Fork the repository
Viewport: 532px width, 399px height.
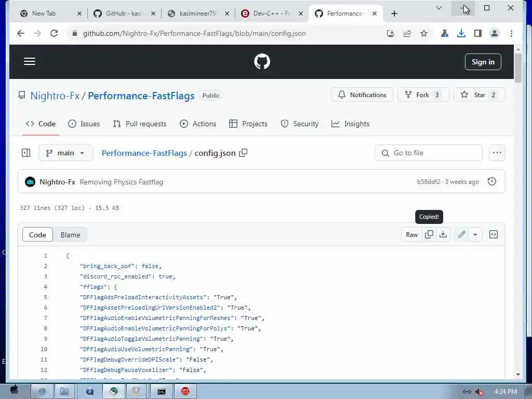423,95
